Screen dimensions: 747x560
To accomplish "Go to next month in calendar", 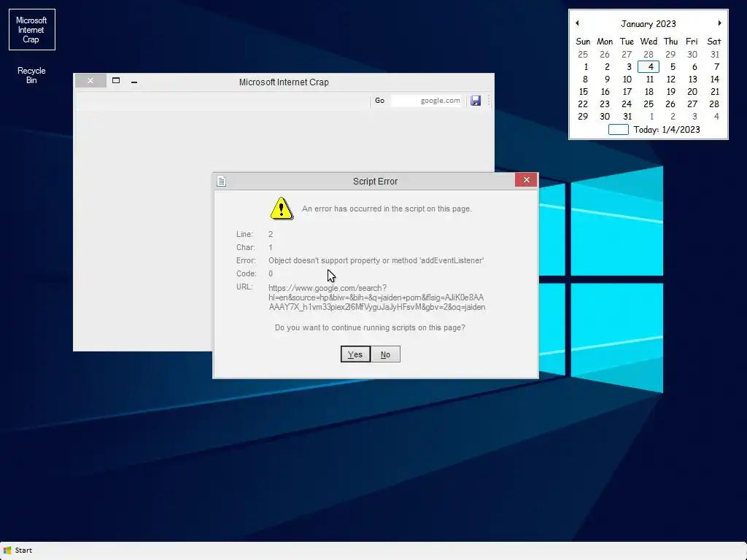I will (719, 23).
